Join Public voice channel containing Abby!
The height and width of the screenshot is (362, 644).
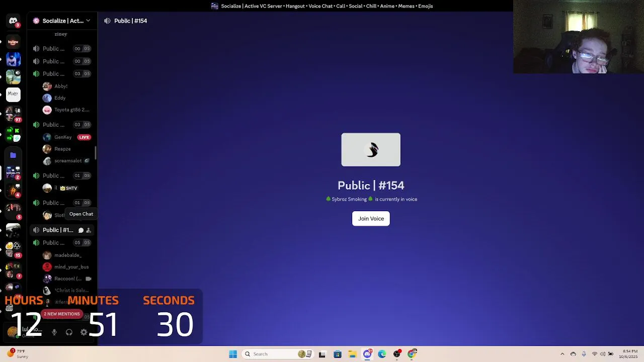click(62, 73)
